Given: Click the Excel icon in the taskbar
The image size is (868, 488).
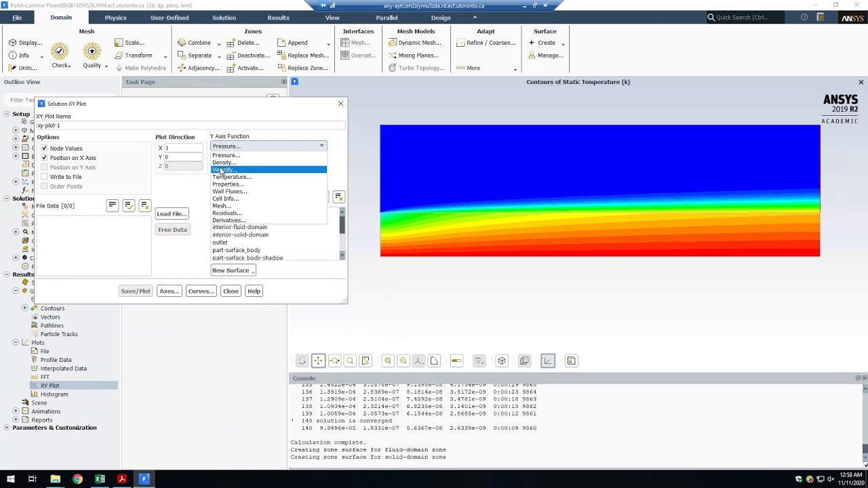Looking at the screenshot, I should (x=100, y=479).
